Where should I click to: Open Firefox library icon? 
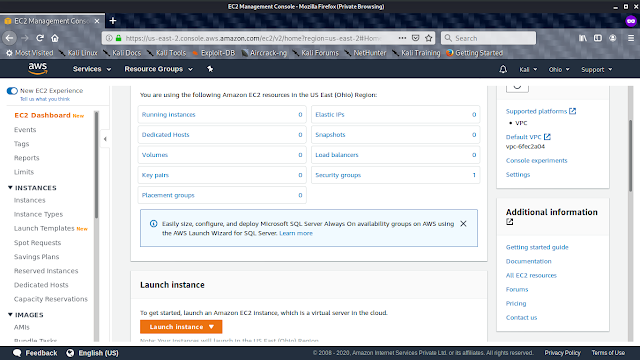(583, 38)
